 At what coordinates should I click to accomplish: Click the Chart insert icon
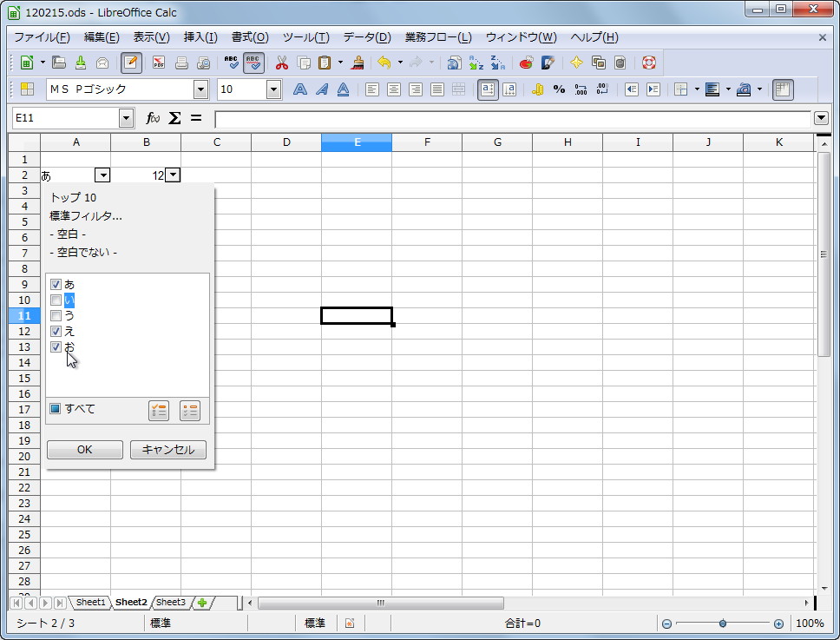(x=526, y=63)
